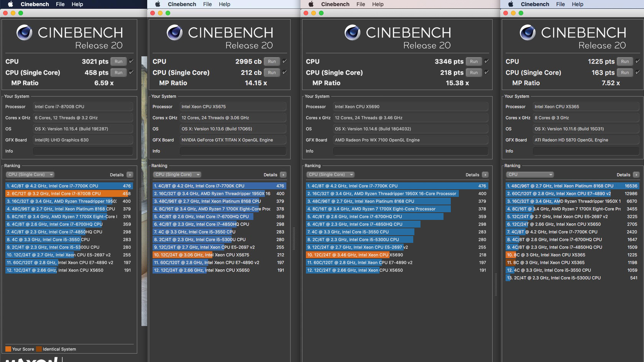The width and height of the screenshot is (644, 362).
Task: Select brown X5365 row scoring 1198
Action: coord(572,262)
